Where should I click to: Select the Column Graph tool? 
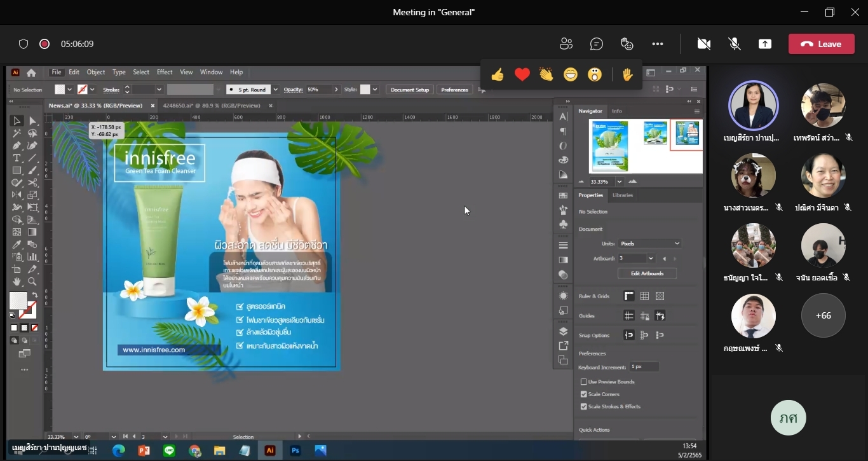[x=32, y=257]
